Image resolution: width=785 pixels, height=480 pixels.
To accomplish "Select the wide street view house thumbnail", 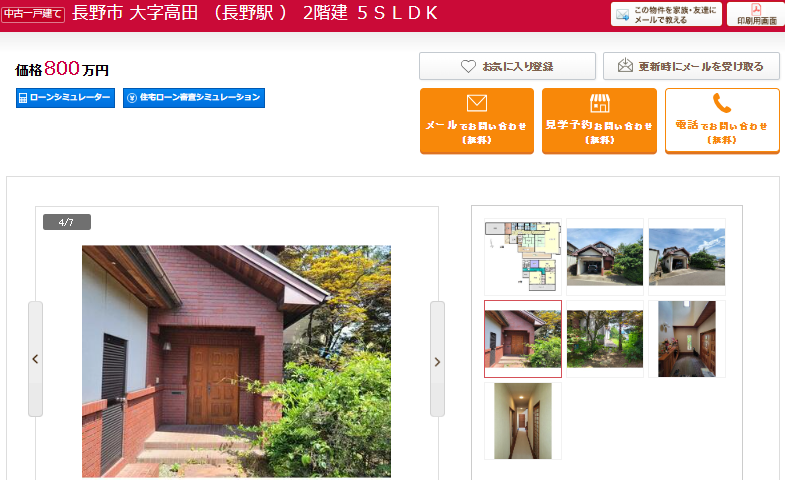I will pos(687,257).
